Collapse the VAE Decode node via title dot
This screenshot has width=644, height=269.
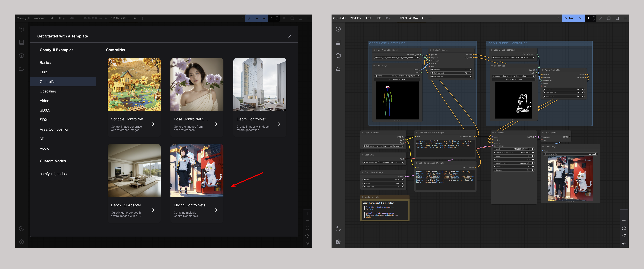click(x=543, y=133)
